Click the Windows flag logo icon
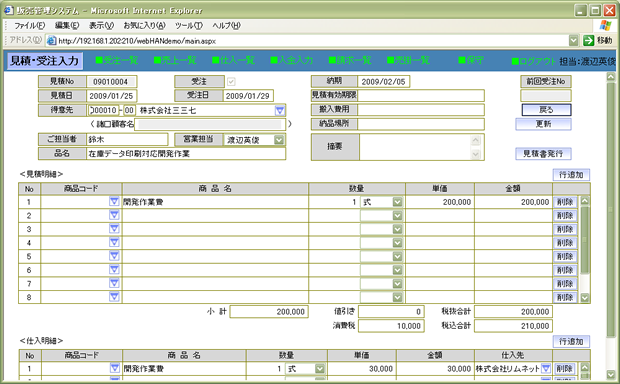The width and height of the screenshot is (620, 384). [x=605, y=26]
